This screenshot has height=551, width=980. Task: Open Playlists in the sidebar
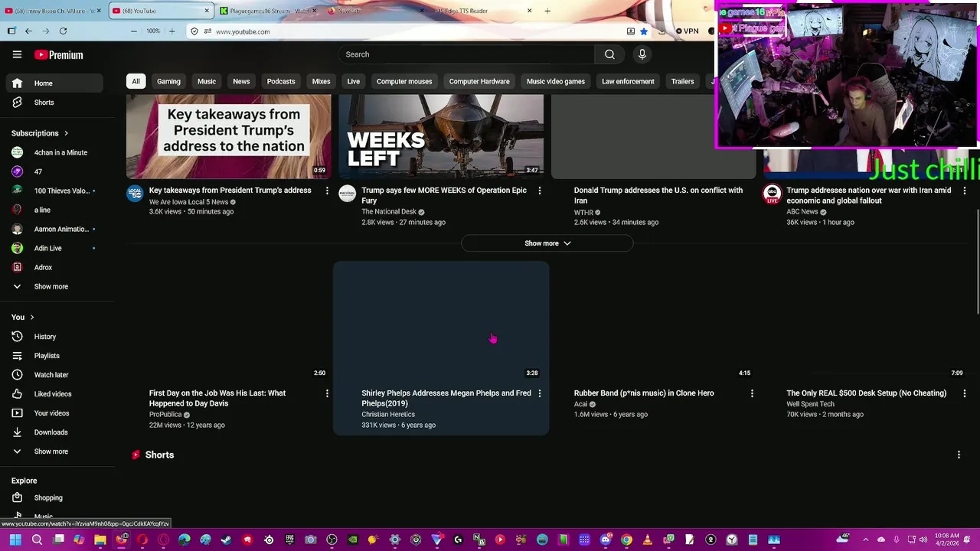(54, 356)
